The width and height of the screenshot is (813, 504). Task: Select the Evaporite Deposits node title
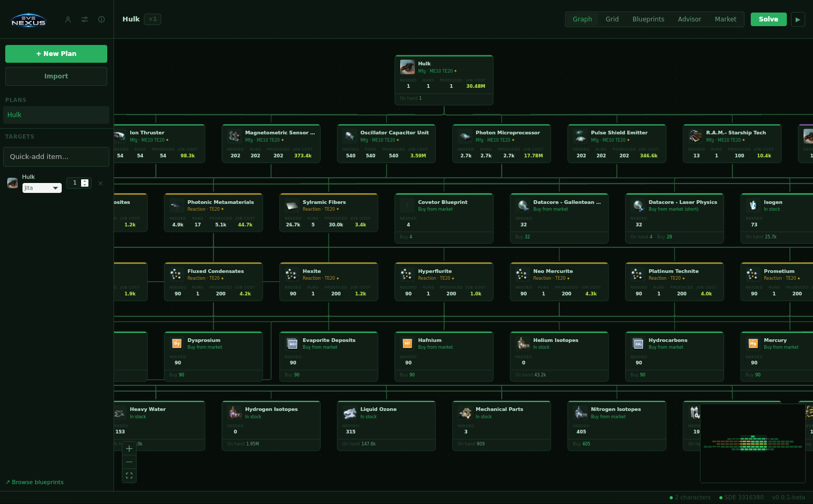329,340
